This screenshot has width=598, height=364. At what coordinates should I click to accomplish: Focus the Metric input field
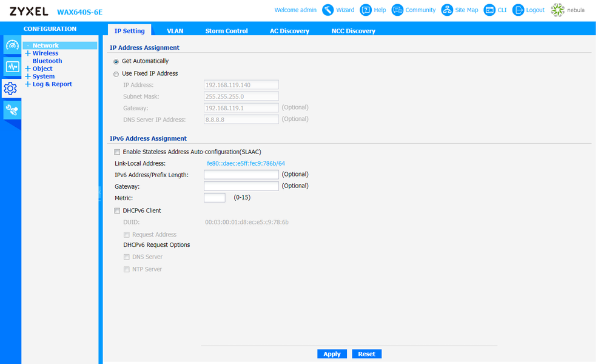click(214, 198)
